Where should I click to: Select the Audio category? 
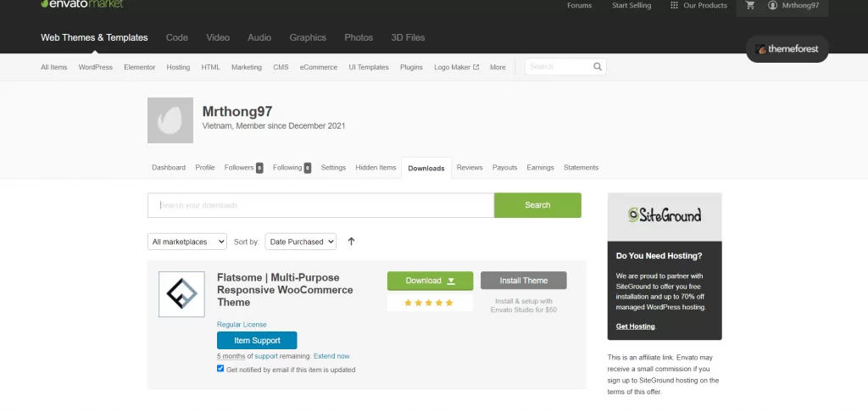click(259, 37)
